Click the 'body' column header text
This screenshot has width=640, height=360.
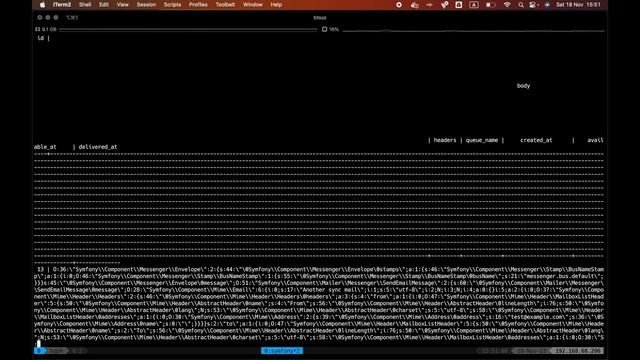point(523,86)
